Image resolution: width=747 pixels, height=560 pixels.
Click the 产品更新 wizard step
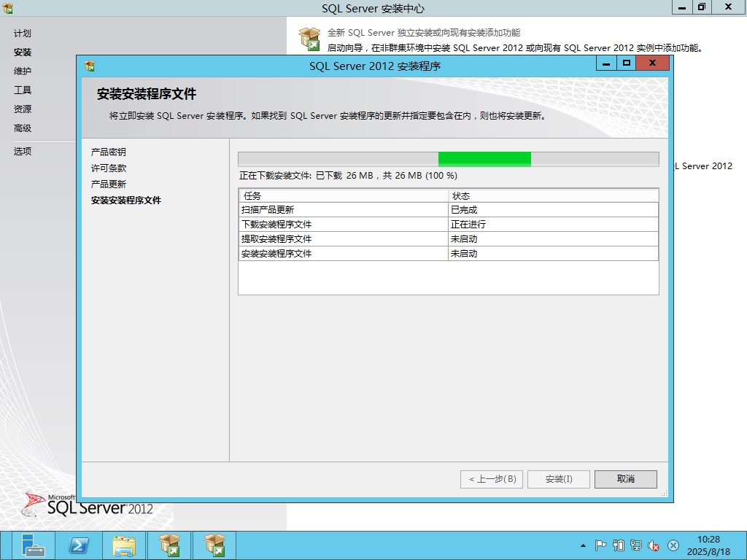click(109, 184)
